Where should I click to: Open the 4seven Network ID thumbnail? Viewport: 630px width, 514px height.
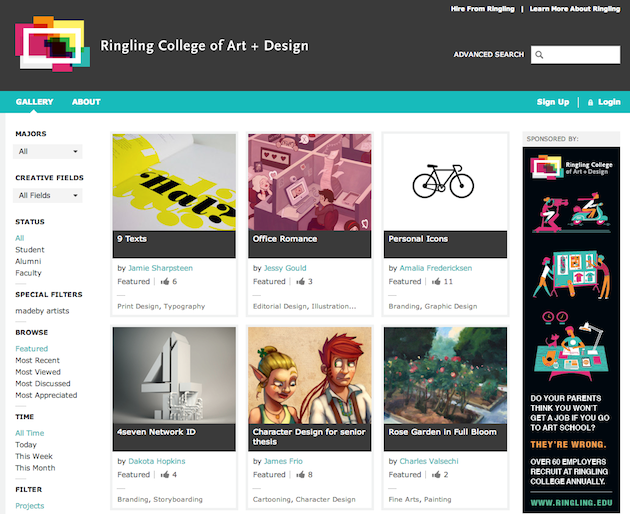(174, 375)
